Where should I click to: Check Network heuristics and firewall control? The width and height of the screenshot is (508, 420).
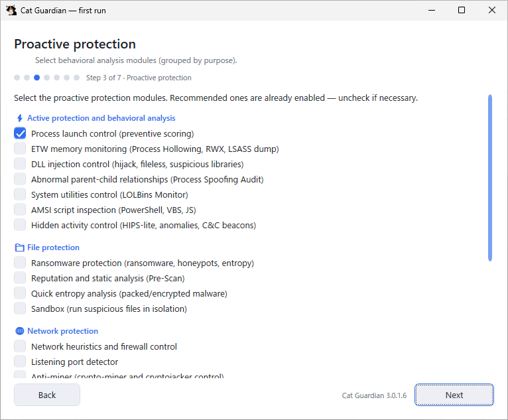[x=20, y=346]
